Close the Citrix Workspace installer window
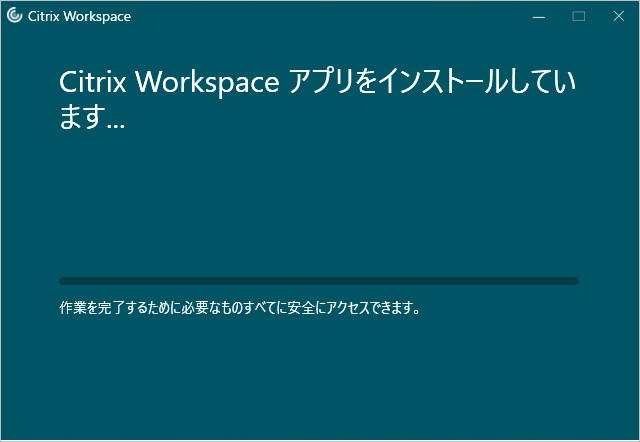This screenshot has width=640, height=442. (617, 16)
